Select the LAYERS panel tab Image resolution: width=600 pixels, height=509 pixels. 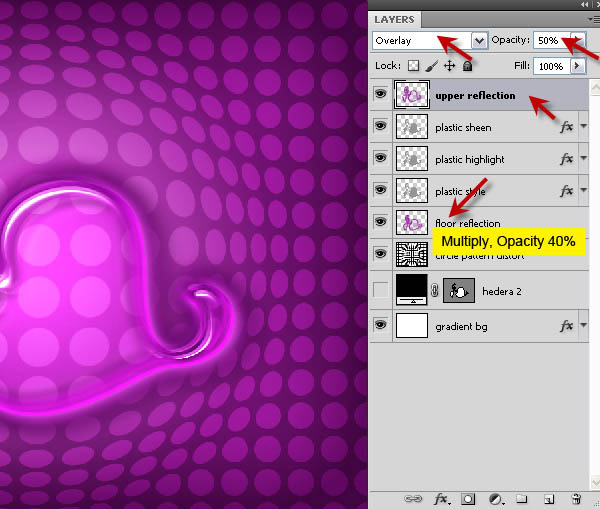397,20
